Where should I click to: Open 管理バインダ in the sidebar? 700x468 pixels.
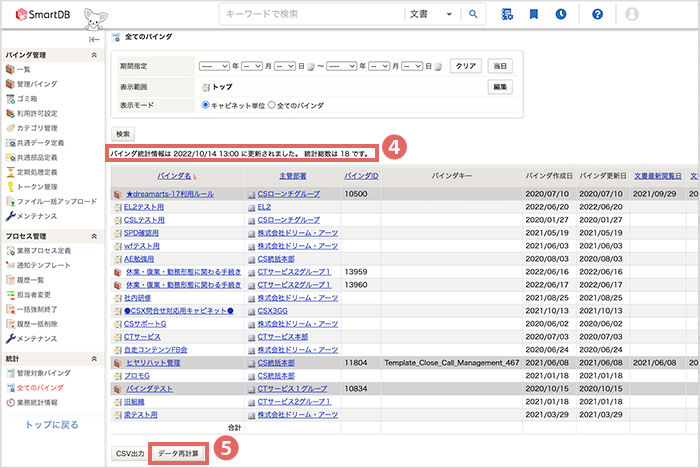click(37, 84)
